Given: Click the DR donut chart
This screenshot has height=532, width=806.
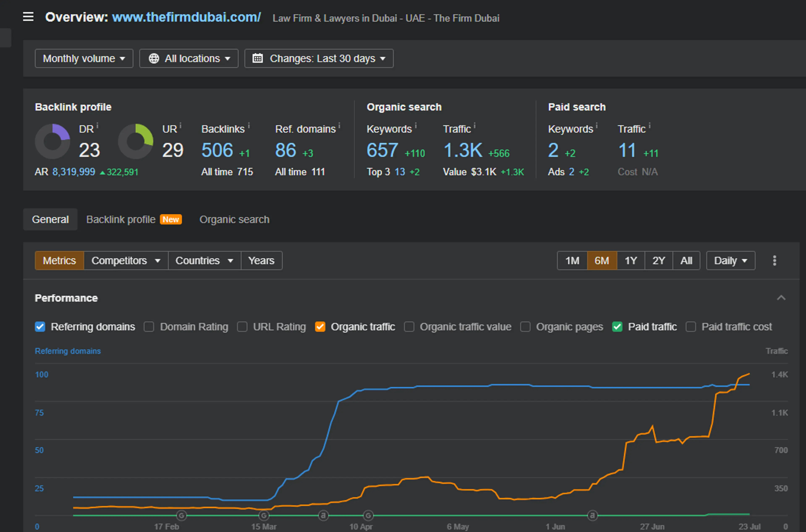Looking at the screenshot, I should click(53, 141).
